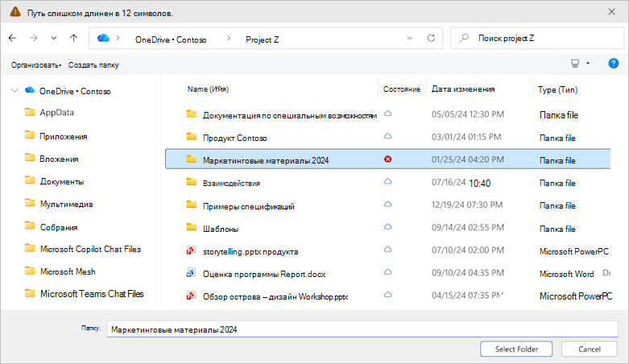
Task: Click the OneDrive cloud icon in address bar
Action: (x=103, y=38)
